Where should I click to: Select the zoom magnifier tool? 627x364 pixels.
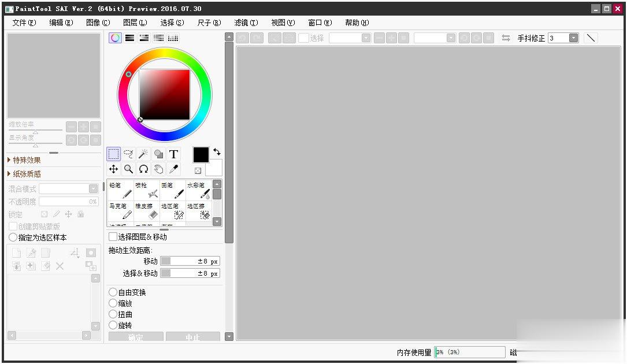[x=128, y=169]
